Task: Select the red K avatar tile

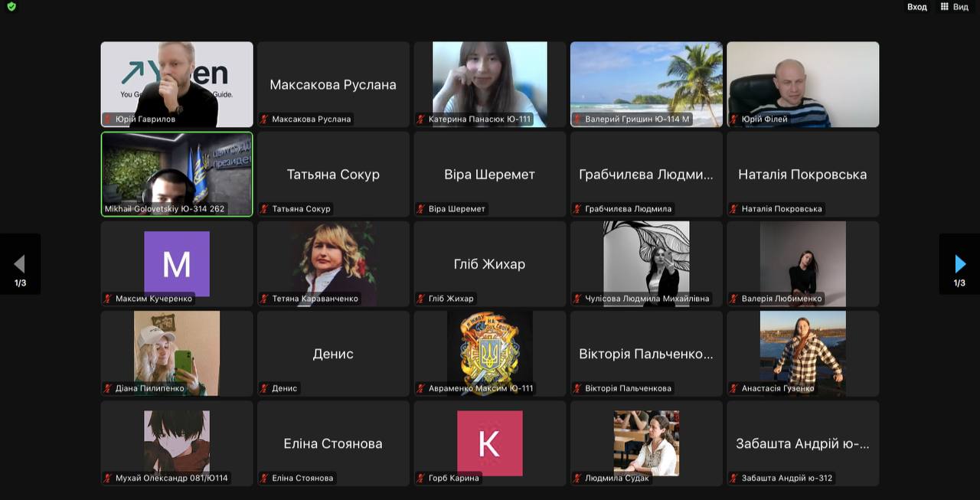Action: [x=490, y=443]
